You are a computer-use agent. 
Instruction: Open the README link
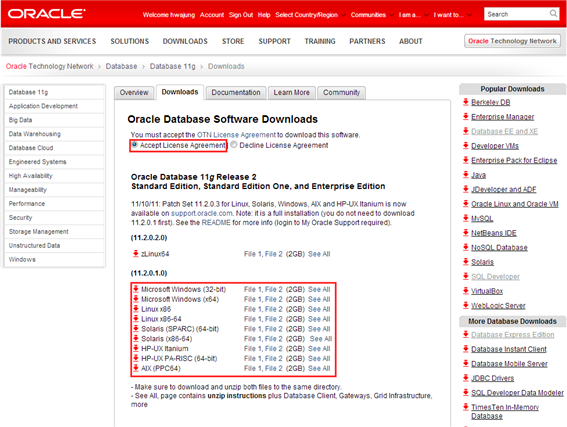(x=216, y=222)
